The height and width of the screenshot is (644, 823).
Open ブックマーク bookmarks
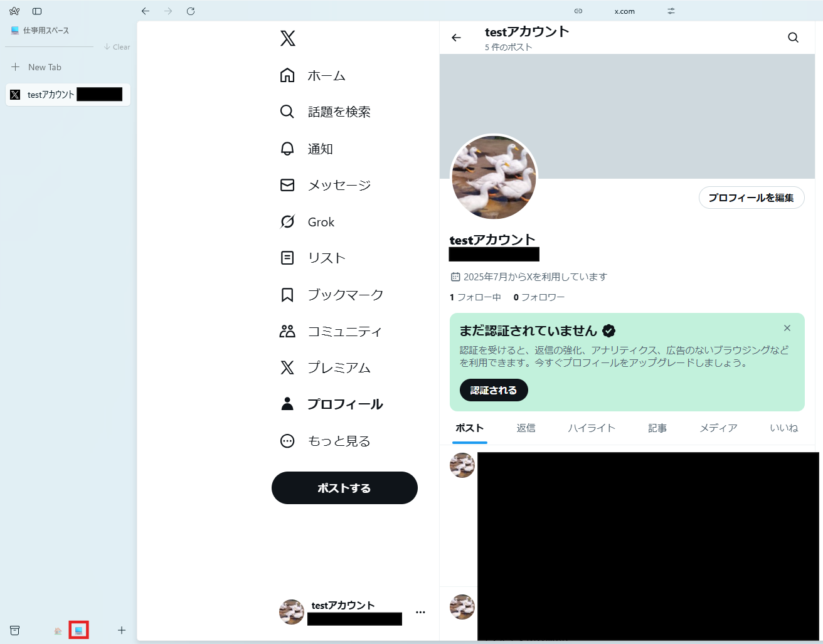tap(331, 295)
